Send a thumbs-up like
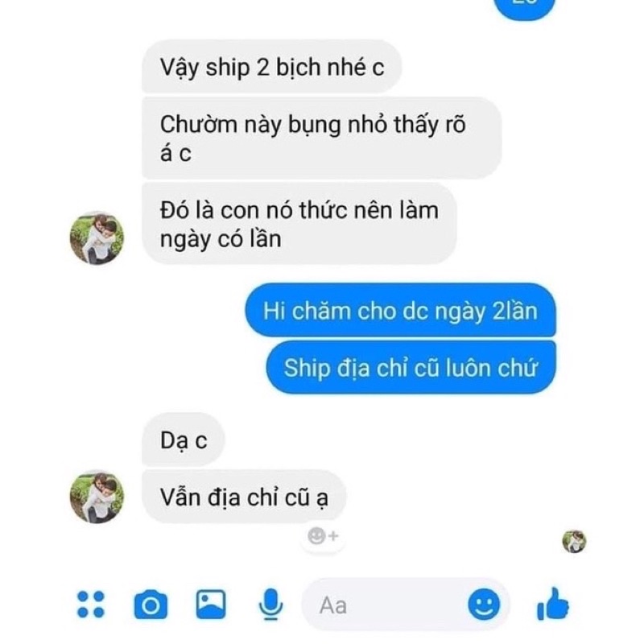This screenshot has width=644, height=644. click(553, 604)
